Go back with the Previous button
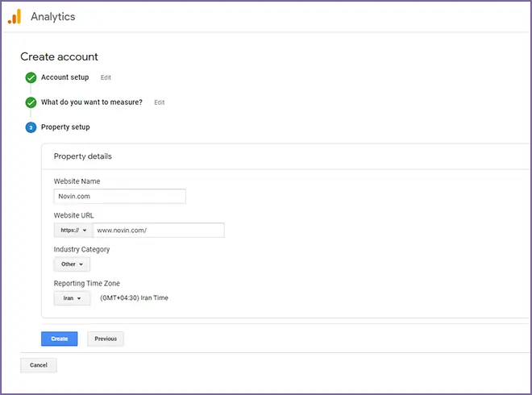This screenshot has width=532, height=395. tap(106, 339)
